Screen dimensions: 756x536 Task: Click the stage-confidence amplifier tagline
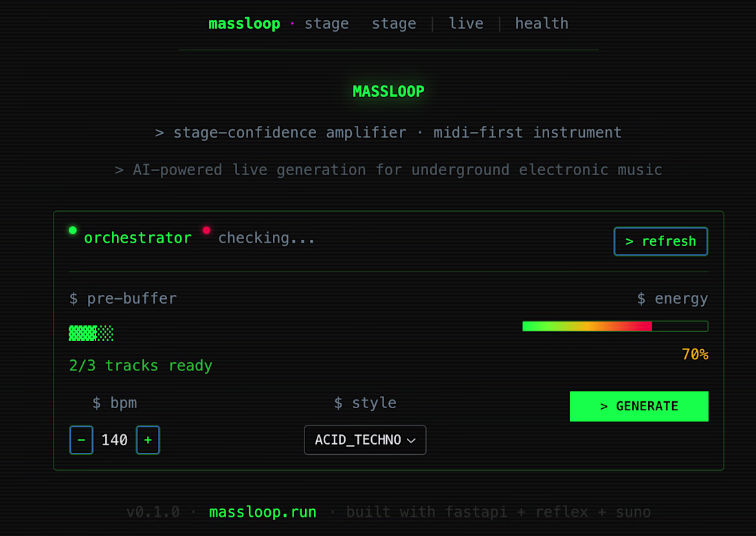pos(388,133)
